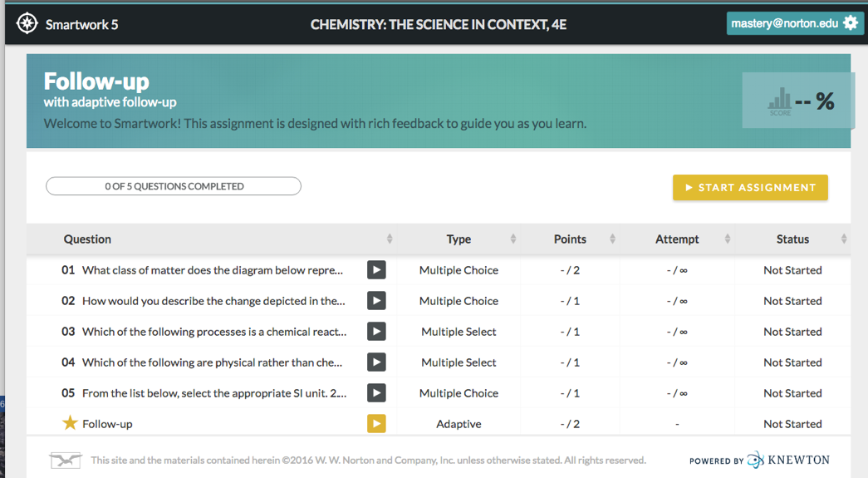Image resolution: width=868 pixels, height=478 pixels.
Task: Click the mastery@norton.edu account button
Action: pyautogui.click(x=784, y=23)
